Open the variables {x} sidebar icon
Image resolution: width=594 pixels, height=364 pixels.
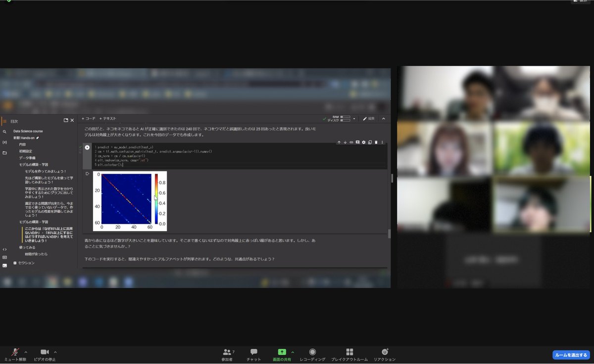click(4, 142)
